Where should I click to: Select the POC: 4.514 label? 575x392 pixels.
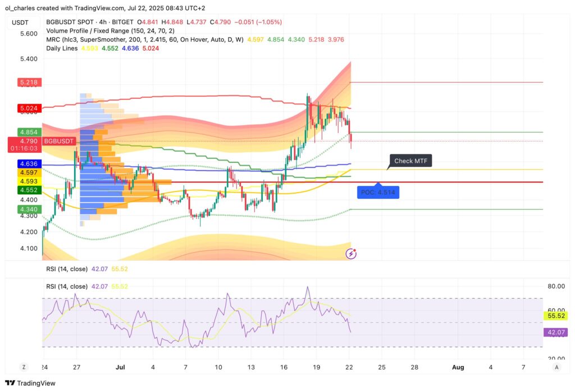click(x=378, y=192)
